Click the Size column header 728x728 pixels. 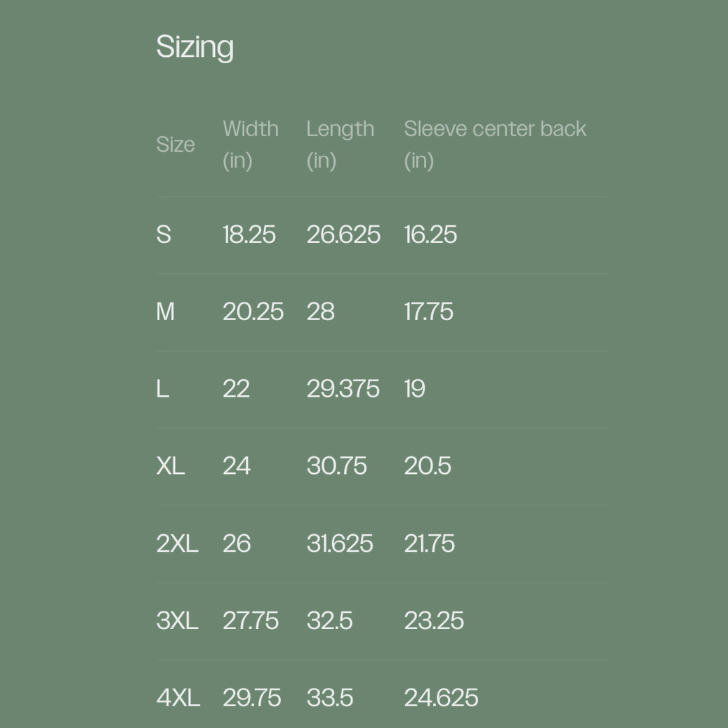(x=175, y=145)
